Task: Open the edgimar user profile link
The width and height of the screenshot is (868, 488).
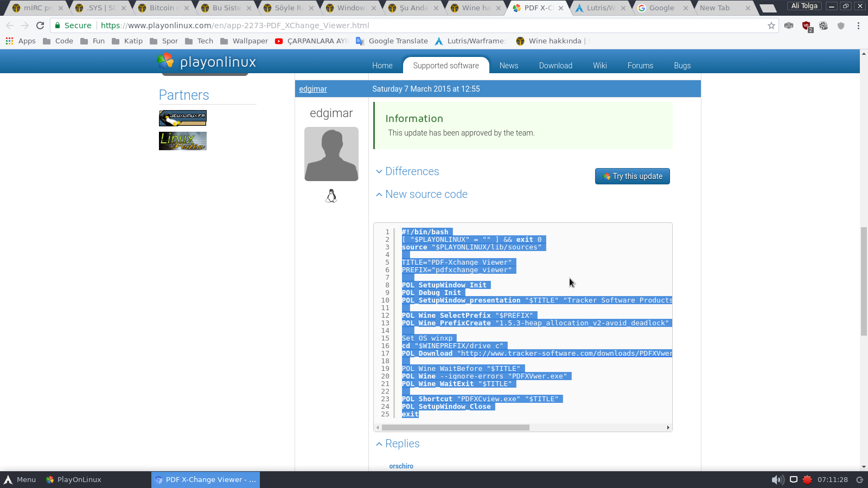Action: click(x=313, y=89)
